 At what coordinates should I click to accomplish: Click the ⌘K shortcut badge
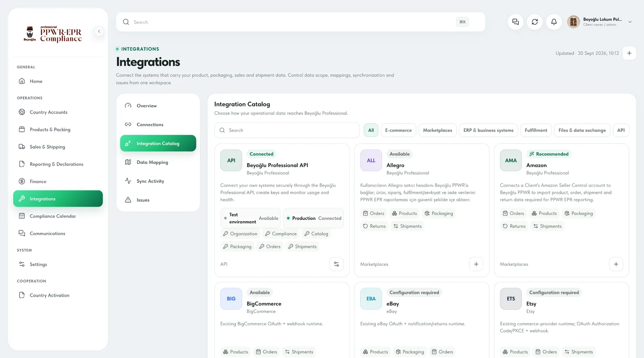click(462, 22)
